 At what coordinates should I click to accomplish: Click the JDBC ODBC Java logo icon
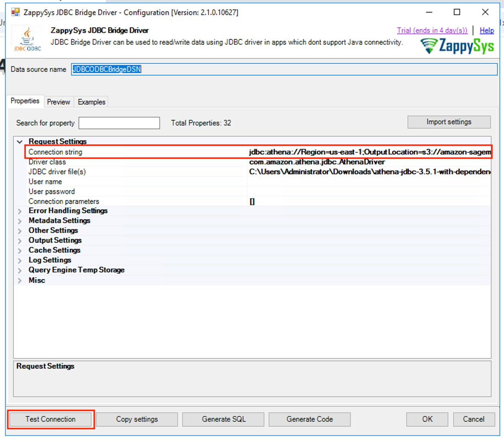tap(26, 38)
